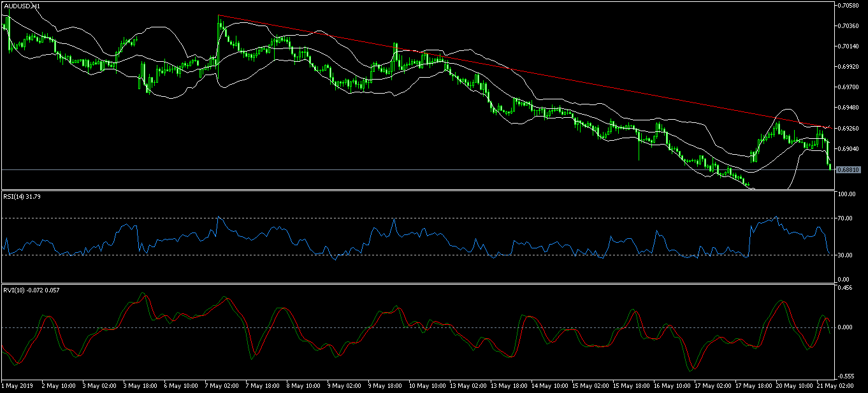
Task: Click the 13 May 02:00 time label
Action: [x=467, y=386]
